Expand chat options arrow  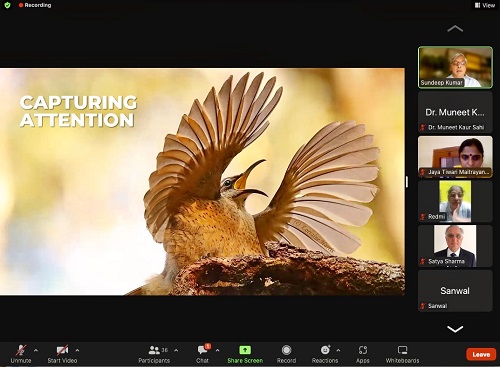click(x=218, y=350)
